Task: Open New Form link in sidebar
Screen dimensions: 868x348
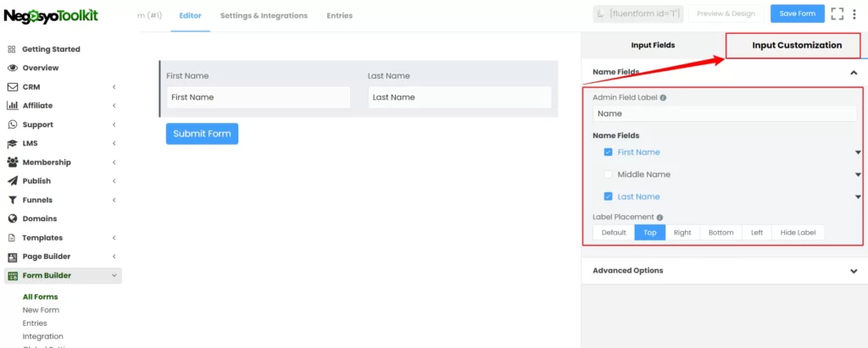Action: (x=41, y=310)
